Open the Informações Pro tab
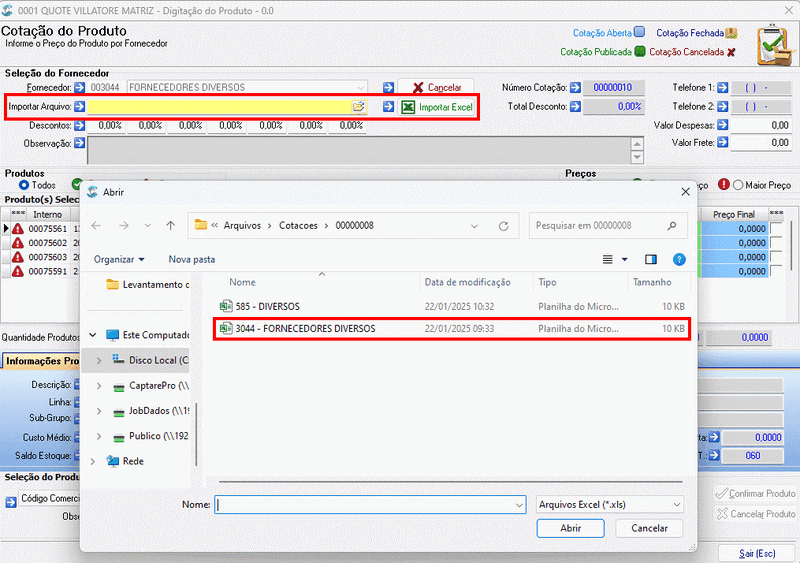 pos(41,361)
